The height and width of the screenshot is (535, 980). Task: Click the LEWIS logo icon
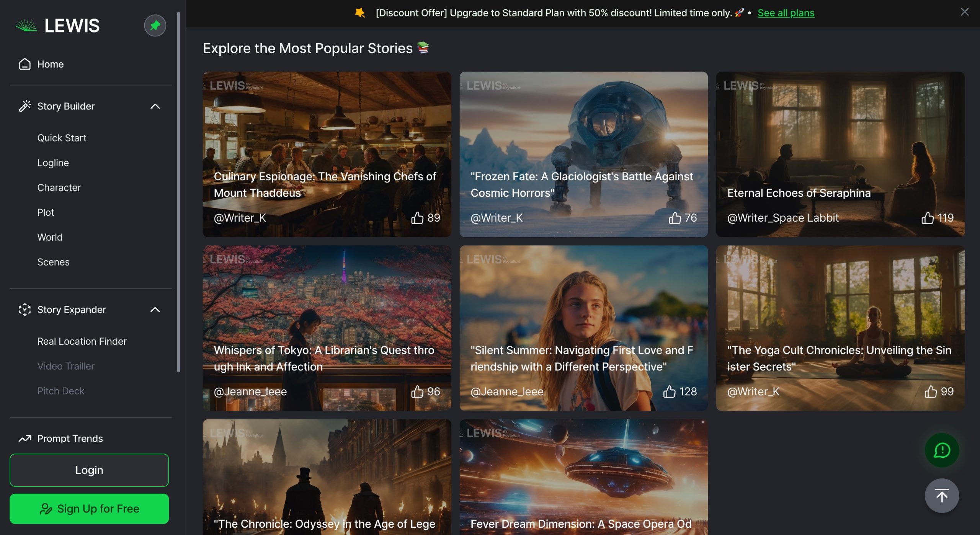(x=26, y=26)
